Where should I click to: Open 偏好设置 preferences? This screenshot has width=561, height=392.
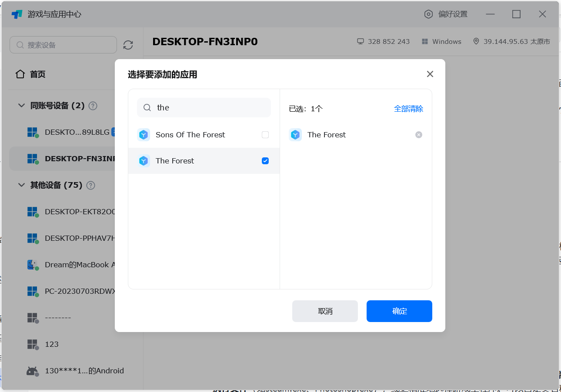(x=446, y=14)
